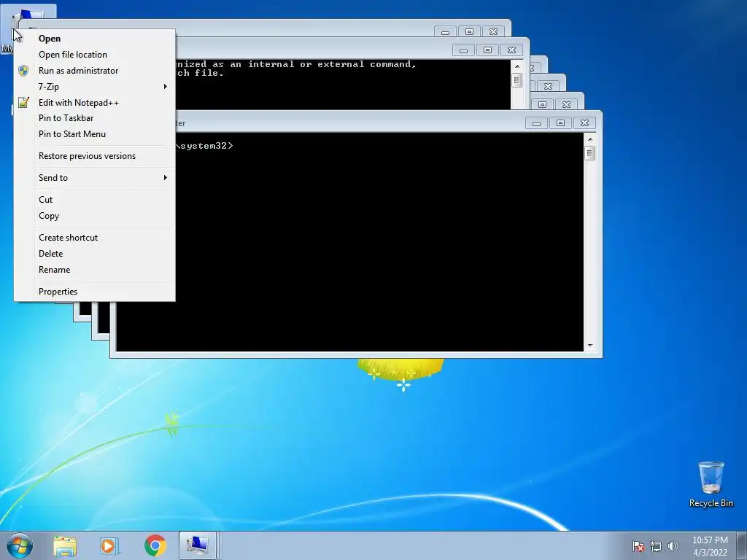Minimize the front system32 command window
Screen dimensions: 747x560
pos(536,123)
